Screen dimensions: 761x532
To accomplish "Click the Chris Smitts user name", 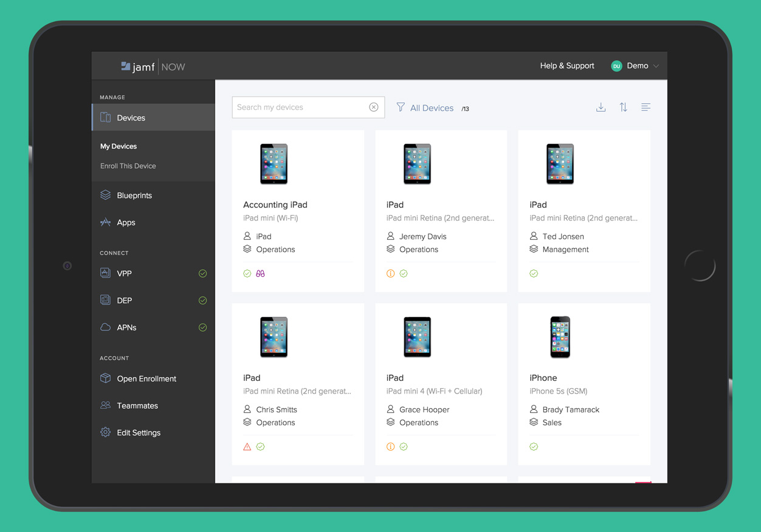I will coord(277,409).
